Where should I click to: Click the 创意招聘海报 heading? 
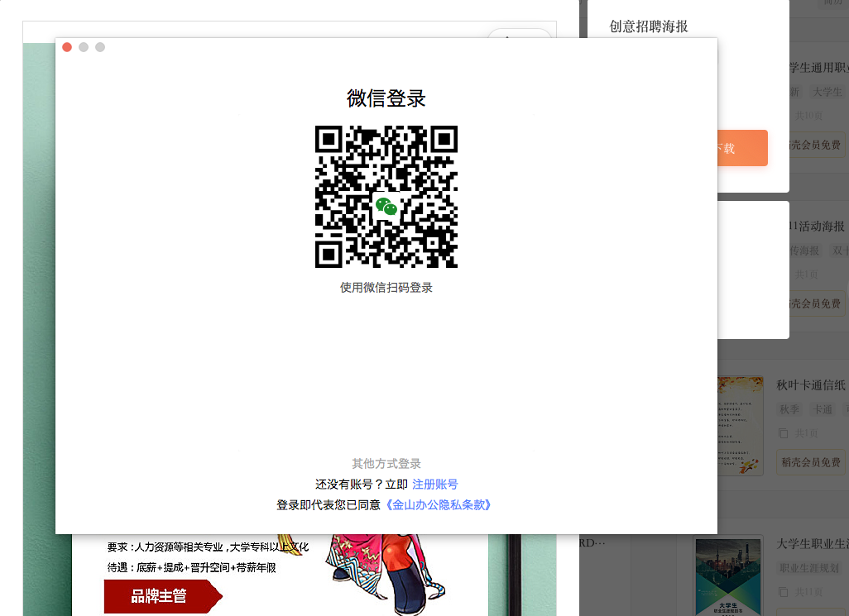(x=649, y=26)
